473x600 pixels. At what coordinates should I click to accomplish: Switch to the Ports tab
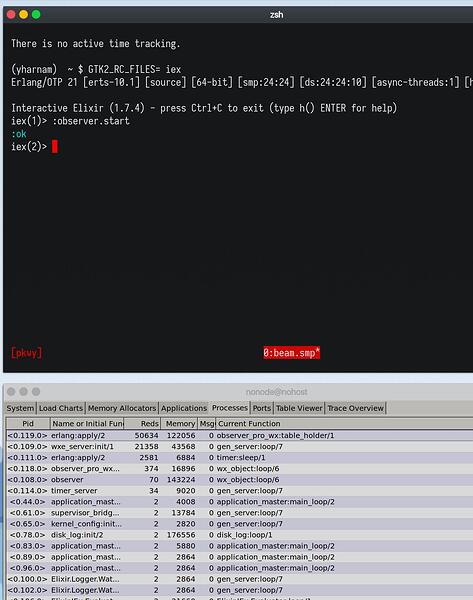[262, 408]
